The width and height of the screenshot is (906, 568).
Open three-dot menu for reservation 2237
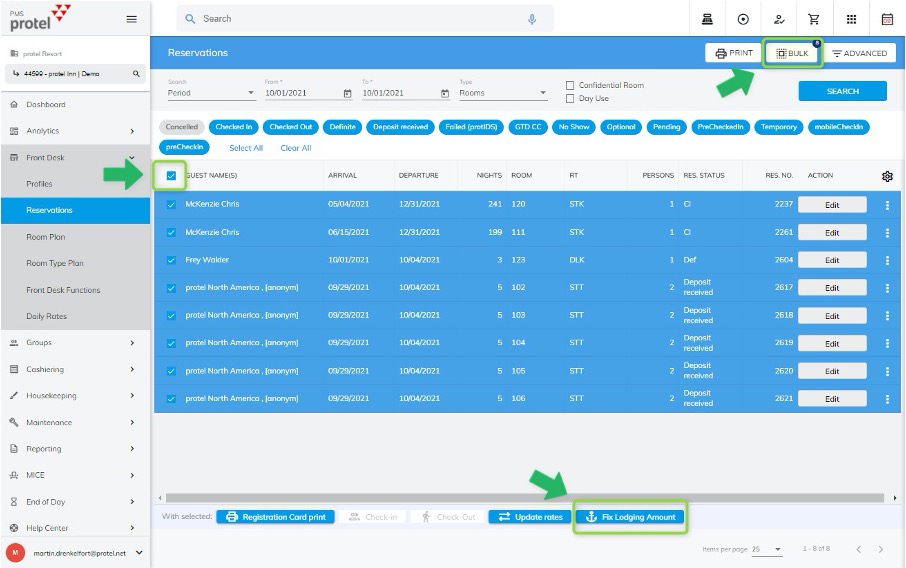click(x=888, y=205)
